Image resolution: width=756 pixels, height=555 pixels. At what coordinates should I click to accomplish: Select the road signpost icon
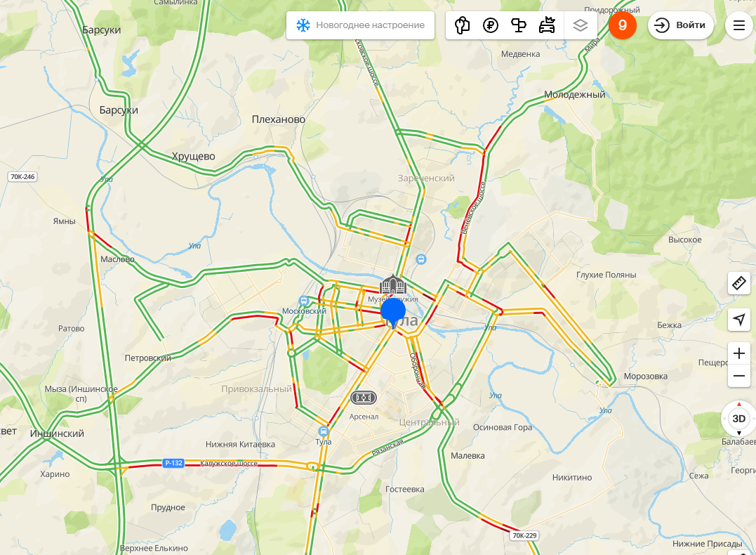coord(518,25)
